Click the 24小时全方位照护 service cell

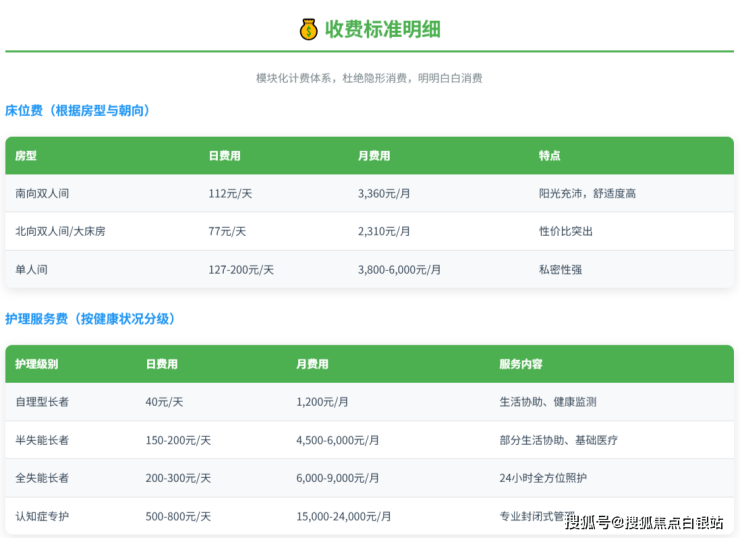543,478
